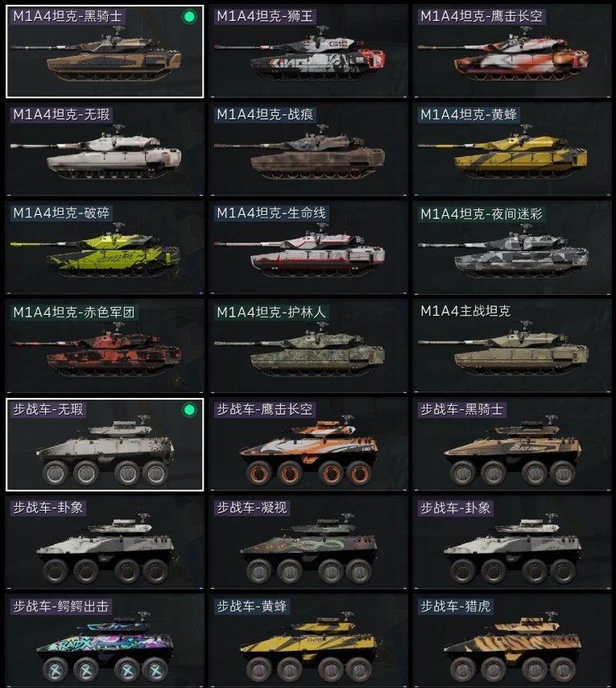
Task: Select the M1A4坦克-生命线 skin
Action: pos(308,247)
